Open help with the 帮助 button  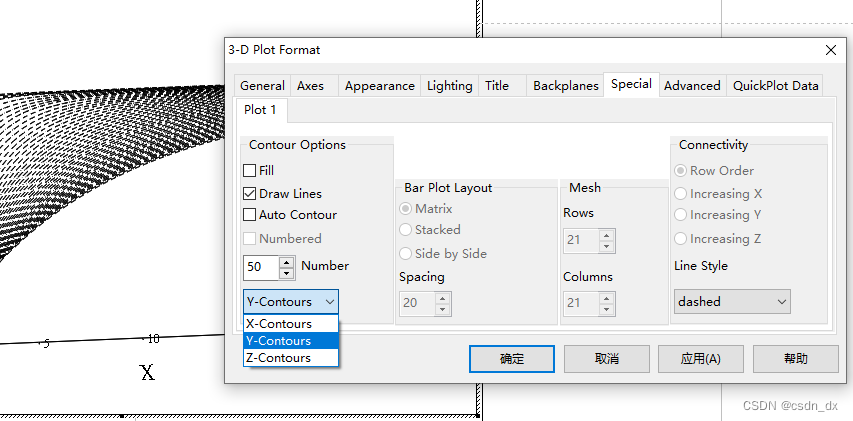pos(795,358)
